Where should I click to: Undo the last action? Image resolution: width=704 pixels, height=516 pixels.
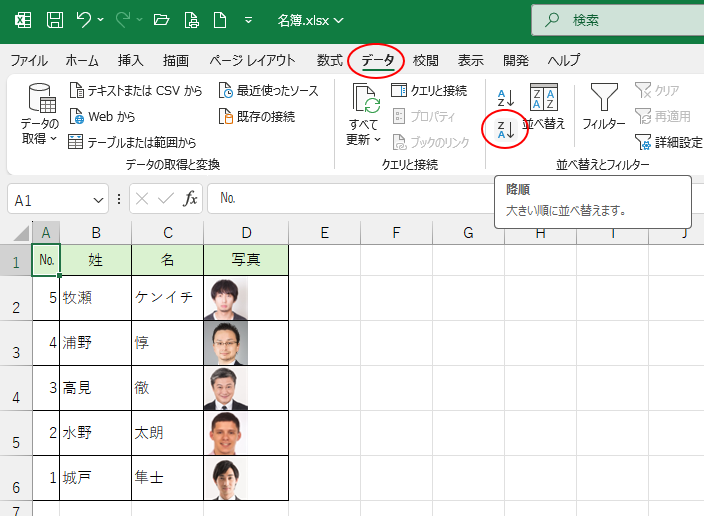84,20
